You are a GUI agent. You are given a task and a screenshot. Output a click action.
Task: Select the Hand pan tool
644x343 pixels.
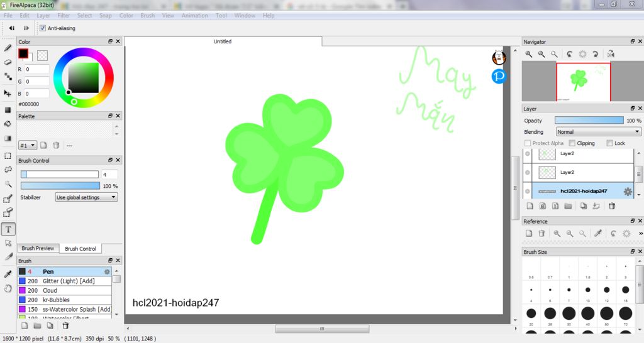pos(8,288)
